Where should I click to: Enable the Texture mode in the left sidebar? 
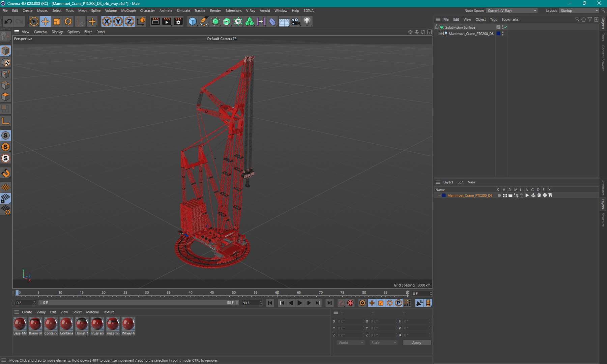pos(6,63)
